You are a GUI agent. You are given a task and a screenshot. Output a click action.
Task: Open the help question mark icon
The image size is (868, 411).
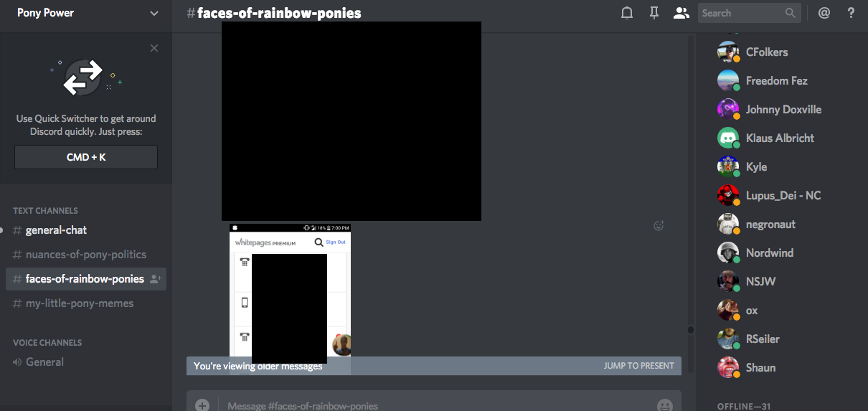(x=851, y=13)
